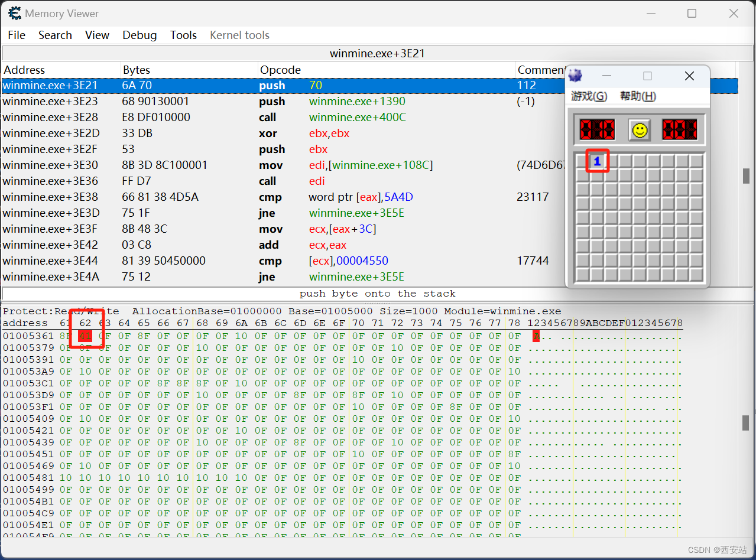
Task: Click the hex view vertical scrollbar thumb
Action: pyautogui.click(x=747, y=423)
